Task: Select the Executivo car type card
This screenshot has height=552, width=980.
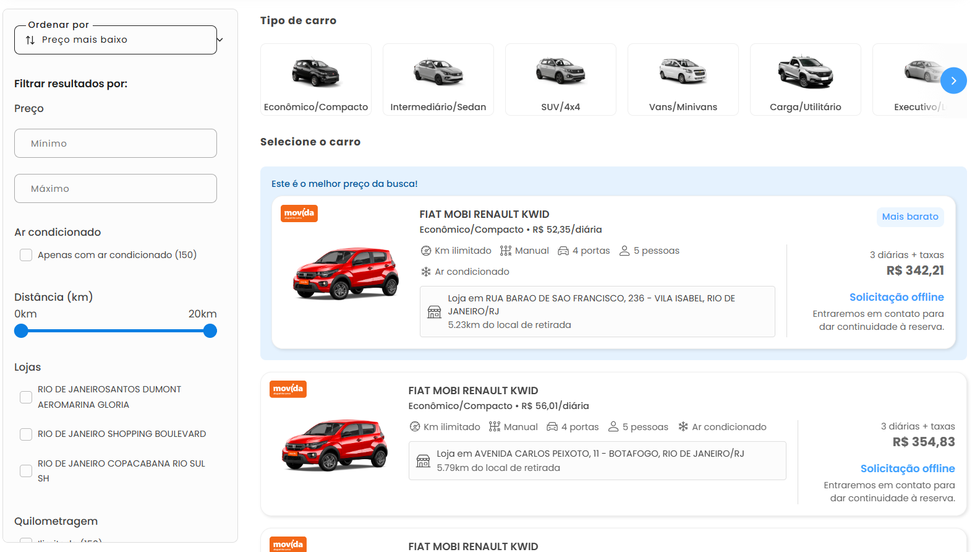Action: (x=919, y=79)
